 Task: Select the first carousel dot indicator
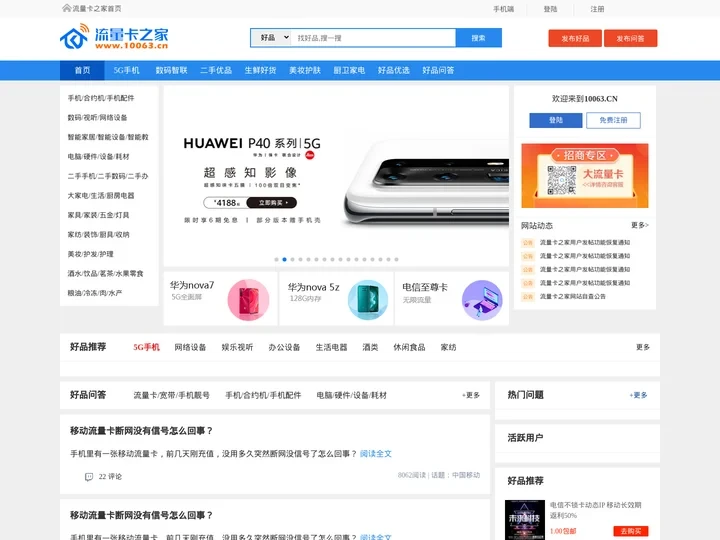tap(276, 259)
